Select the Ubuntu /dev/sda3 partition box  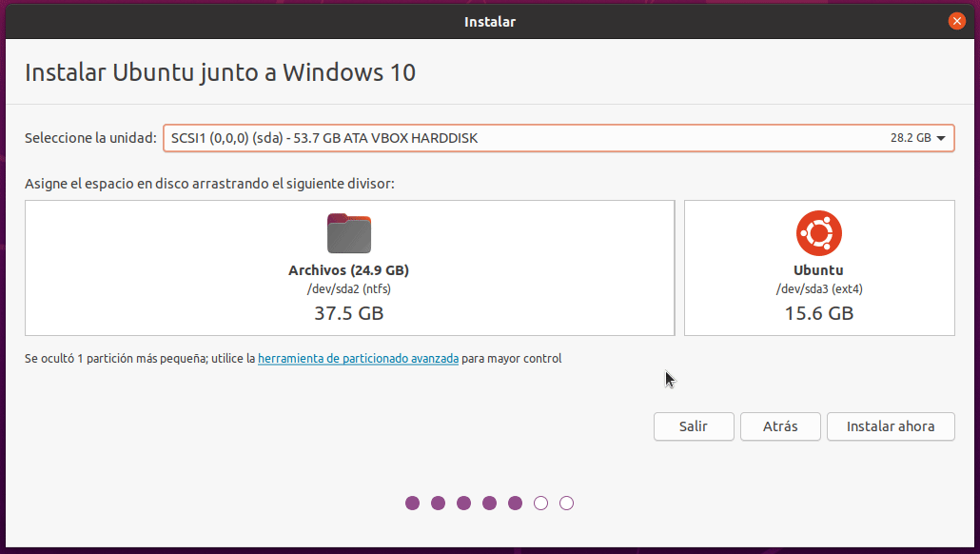[x=819, y=267]
